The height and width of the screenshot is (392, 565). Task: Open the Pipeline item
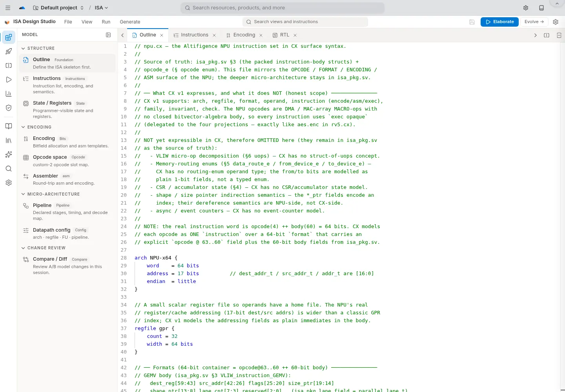point(67,212)
